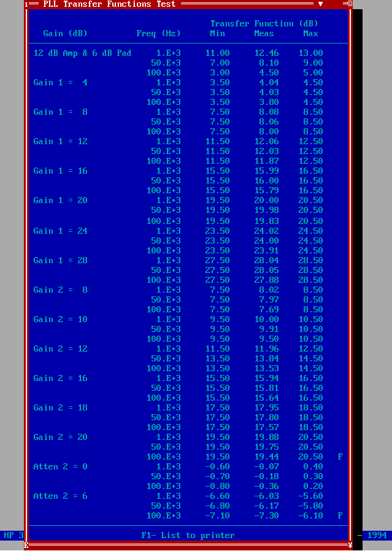392x551 pixels.
Task: Select the Gain 1 = 16 row label
Action: pos(60,171)
